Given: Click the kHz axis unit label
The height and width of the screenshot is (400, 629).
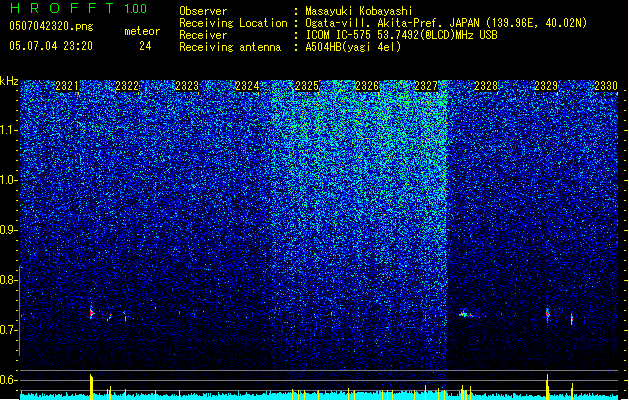Looking at the screenshot, I should click(x=9, y=81).
